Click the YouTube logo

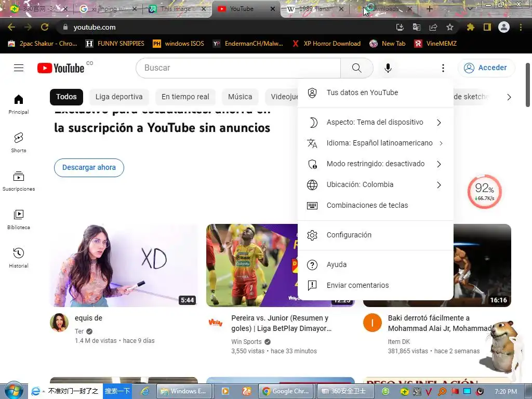point(61,68)
